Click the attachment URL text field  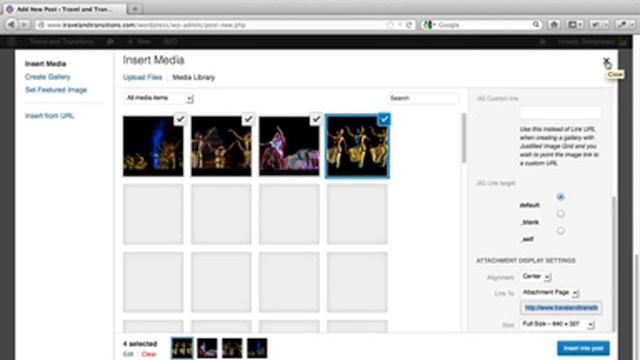coord(561,308)
